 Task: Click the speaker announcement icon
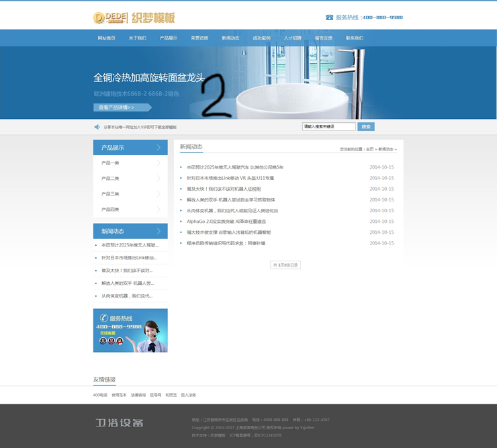coord(97,127)
